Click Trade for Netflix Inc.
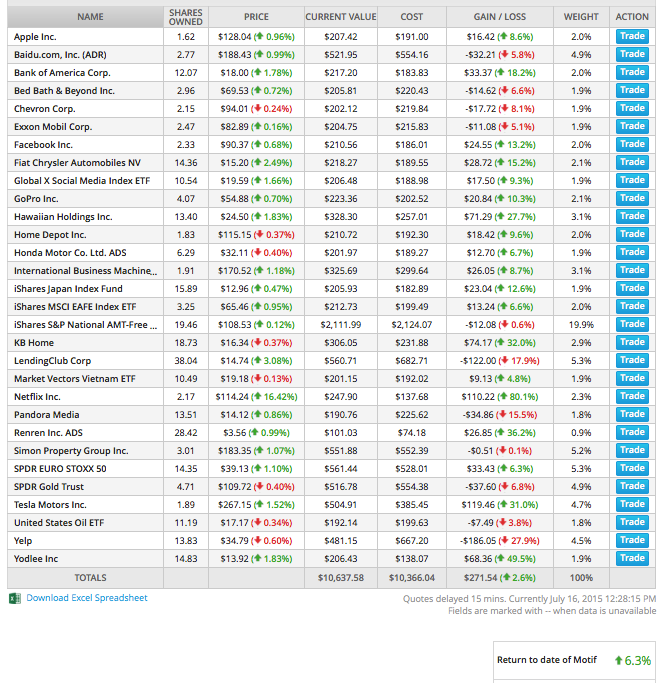The width and height of the screenshot is (661, 683). click(632, 396)
